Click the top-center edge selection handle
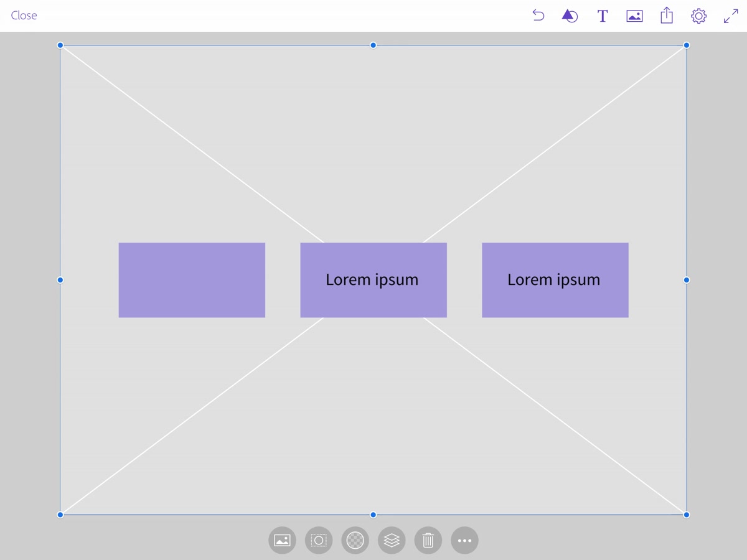 (x=374, y=45)
